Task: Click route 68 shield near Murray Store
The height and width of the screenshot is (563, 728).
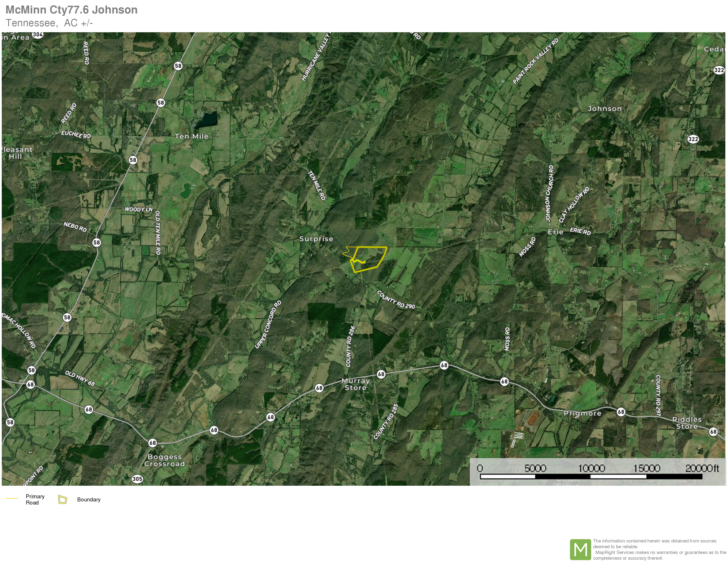Action: [381, 374]
